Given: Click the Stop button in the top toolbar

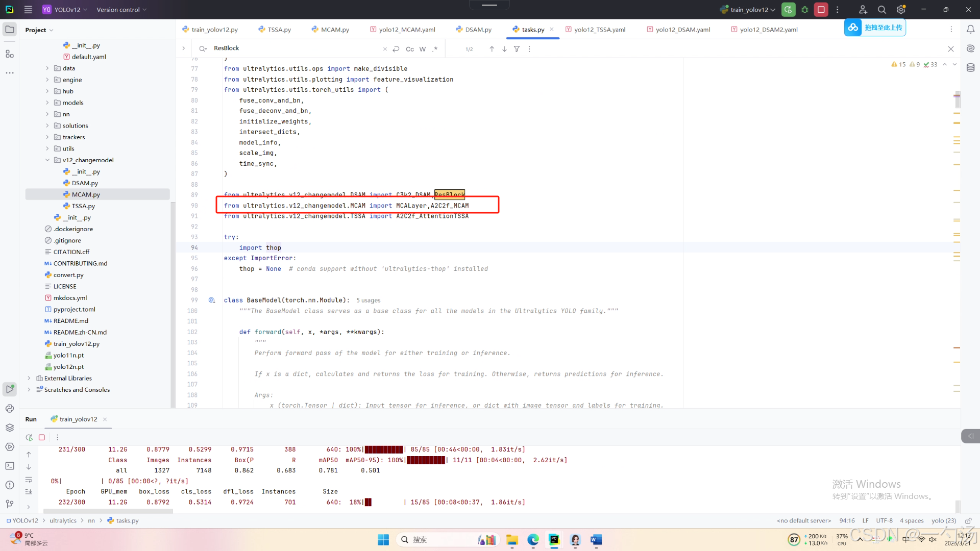Looking at the screenshot, I should [x=821, y=10].
